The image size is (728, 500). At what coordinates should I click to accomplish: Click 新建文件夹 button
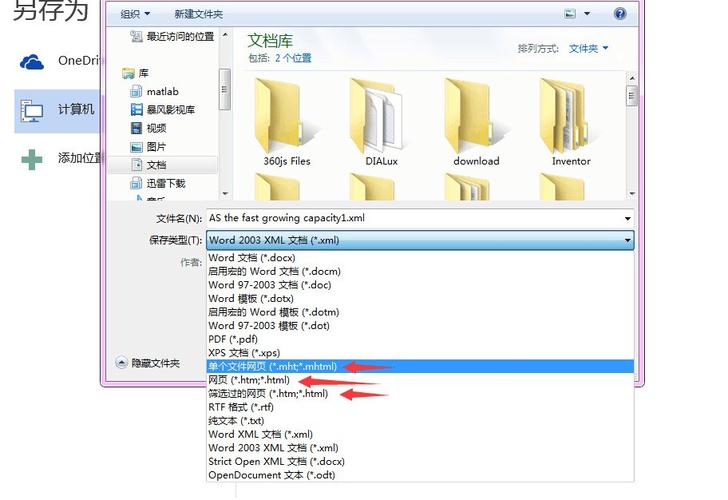pos(199,14)
